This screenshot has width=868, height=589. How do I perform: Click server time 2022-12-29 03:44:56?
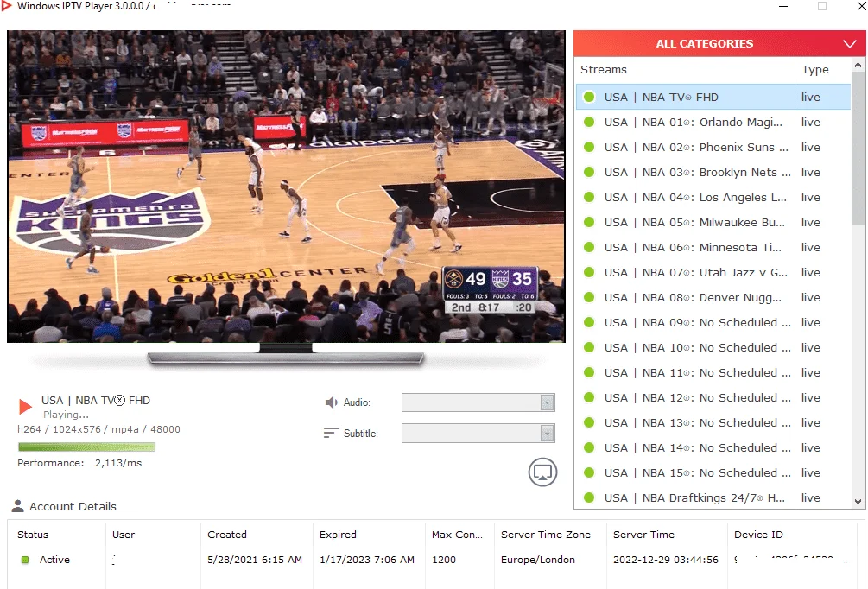click(665, 560)
